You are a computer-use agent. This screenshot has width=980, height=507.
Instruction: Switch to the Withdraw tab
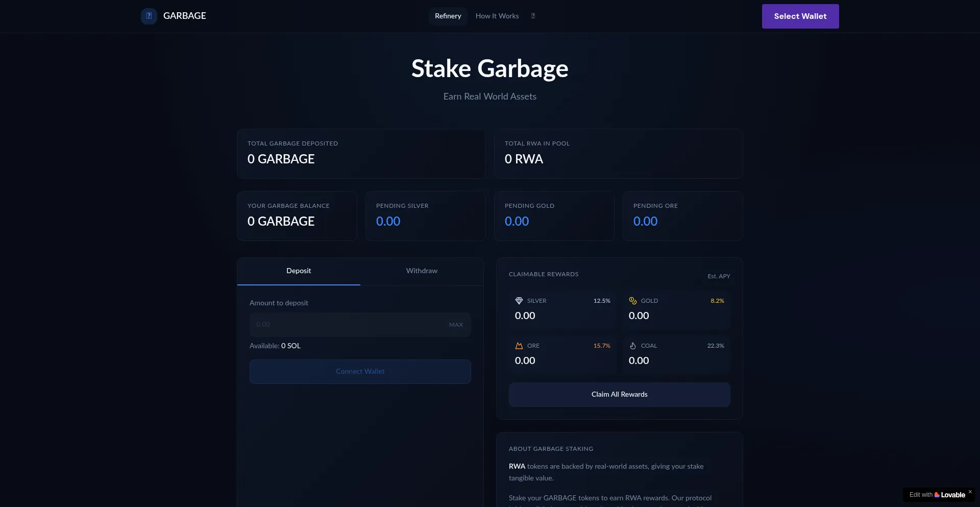422,271
